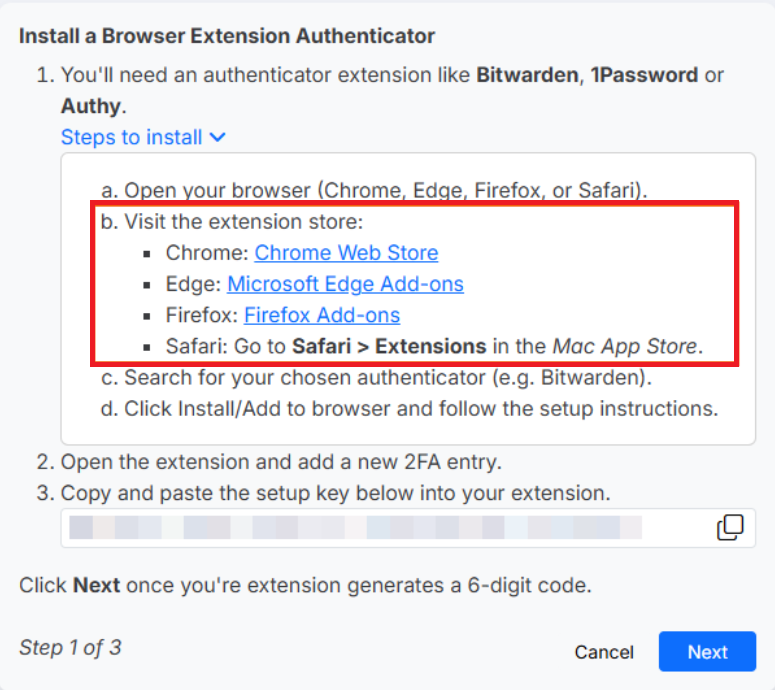This screenshot has width=775, height=690.
Task: Click the bold Safari > Extensions text
Action: coord(389,346)
